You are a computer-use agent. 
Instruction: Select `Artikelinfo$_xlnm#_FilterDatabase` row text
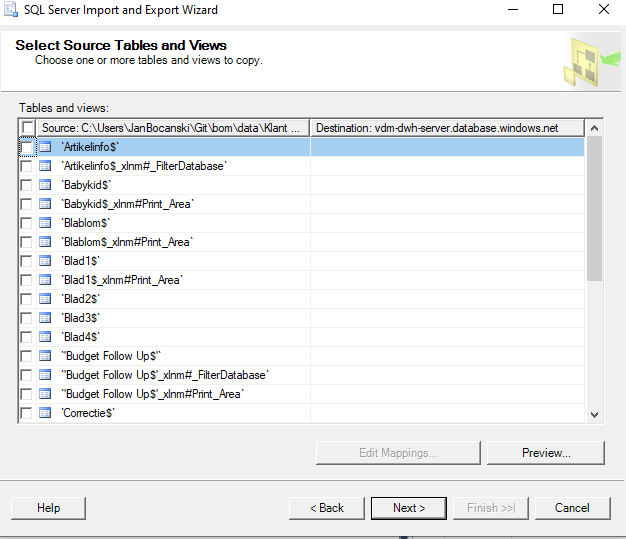click(144, 166)
